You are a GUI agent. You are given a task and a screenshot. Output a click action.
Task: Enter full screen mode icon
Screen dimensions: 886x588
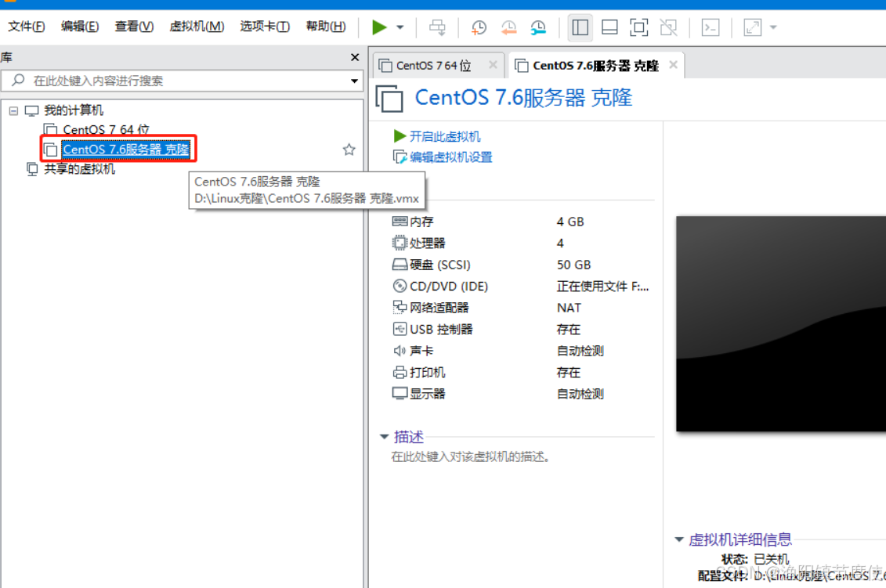(x=638, y=27)
